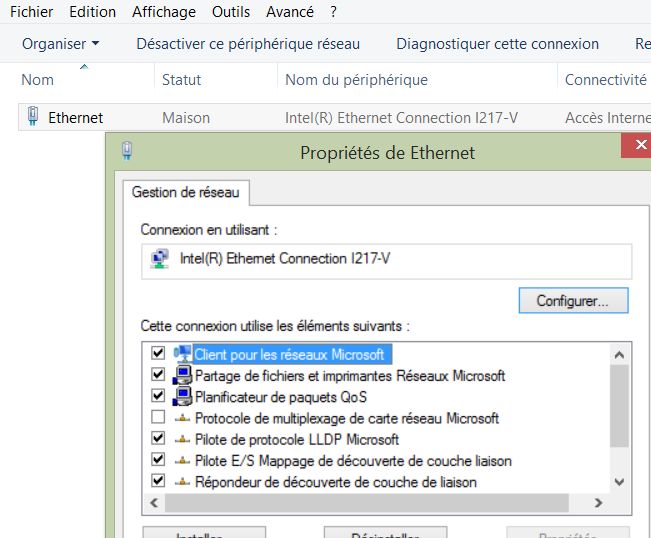
Task: Click the Configurer... button
Action: click(573, 301)
